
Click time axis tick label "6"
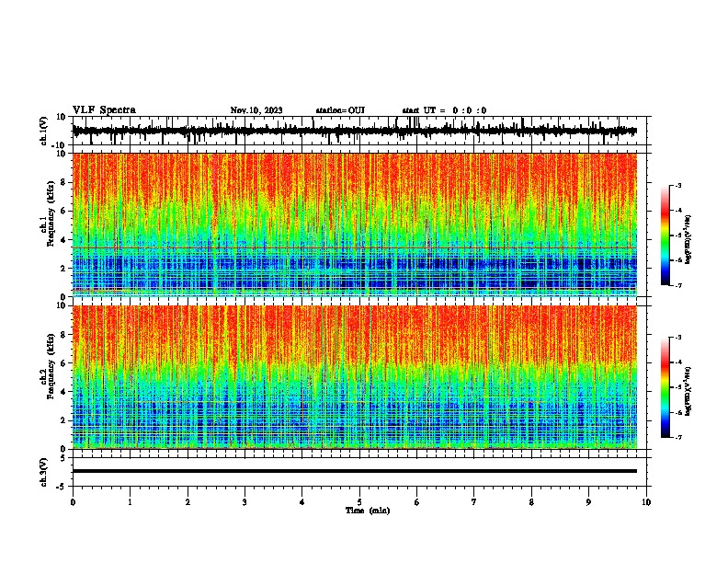tap(416, 502)
